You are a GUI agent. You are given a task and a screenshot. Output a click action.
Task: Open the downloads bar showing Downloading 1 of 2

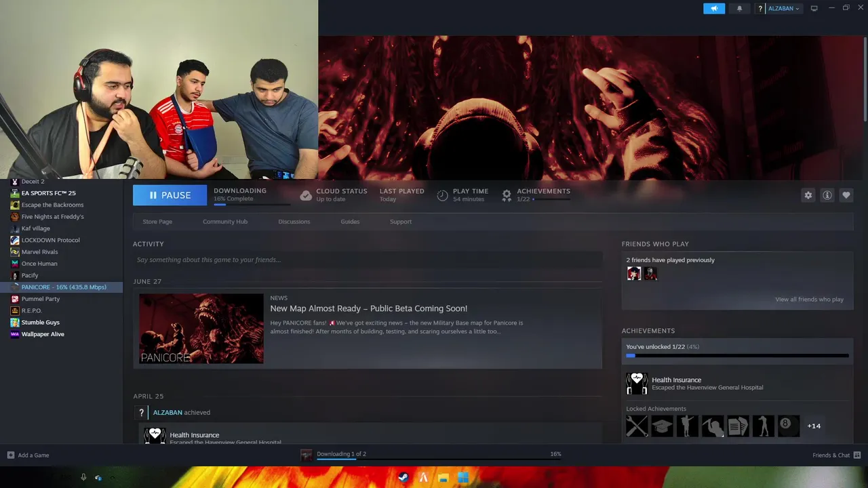(431, 455)
